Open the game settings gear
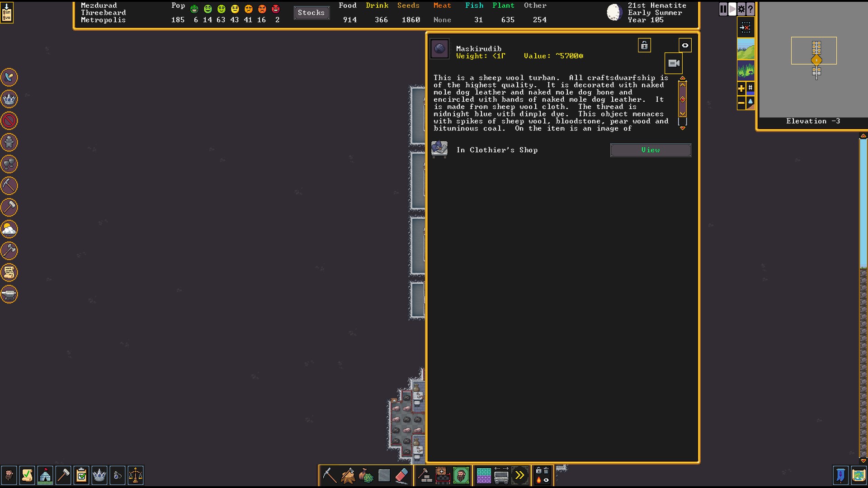 [x=741, y=9]
